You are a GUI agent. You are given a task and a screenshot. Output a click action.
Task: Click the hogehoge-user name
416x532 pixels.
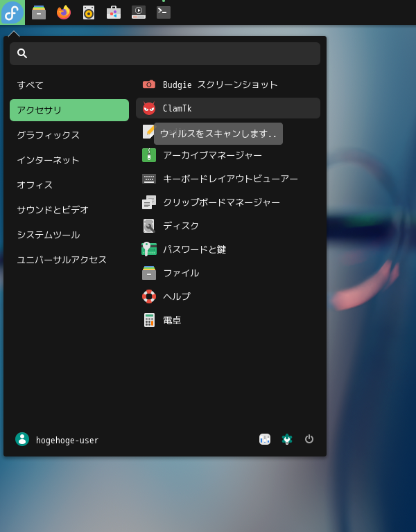(67, 440)
